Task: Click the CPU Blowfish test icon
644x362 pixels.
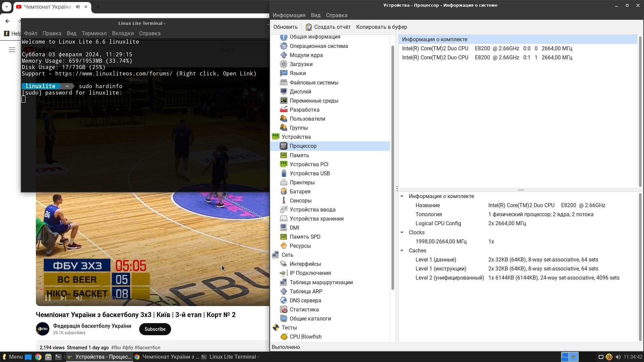Action: (x=284, y=337)
